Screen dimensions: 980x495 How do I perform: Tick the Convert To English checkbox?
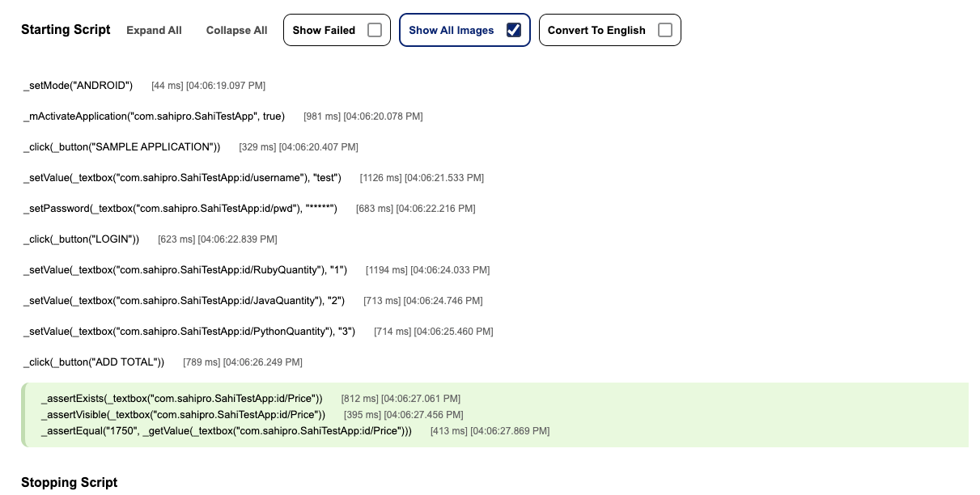tap(664, 30)
